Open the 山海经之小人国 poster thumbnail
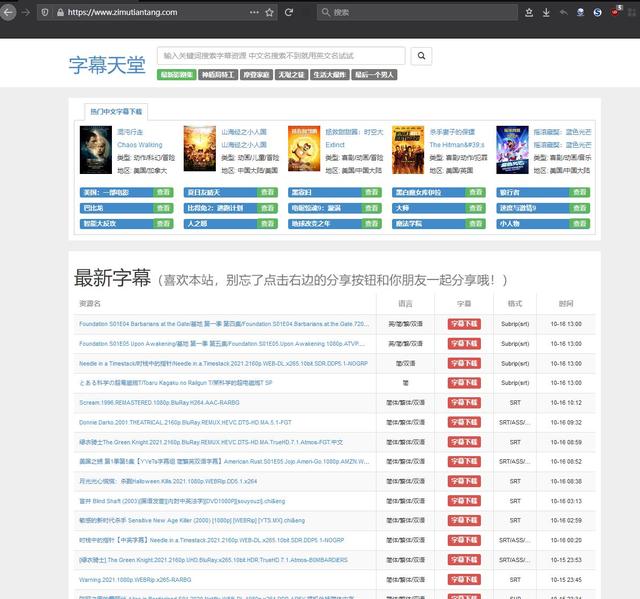The width and height of the screenshot is (640, 599). point(200,149)
